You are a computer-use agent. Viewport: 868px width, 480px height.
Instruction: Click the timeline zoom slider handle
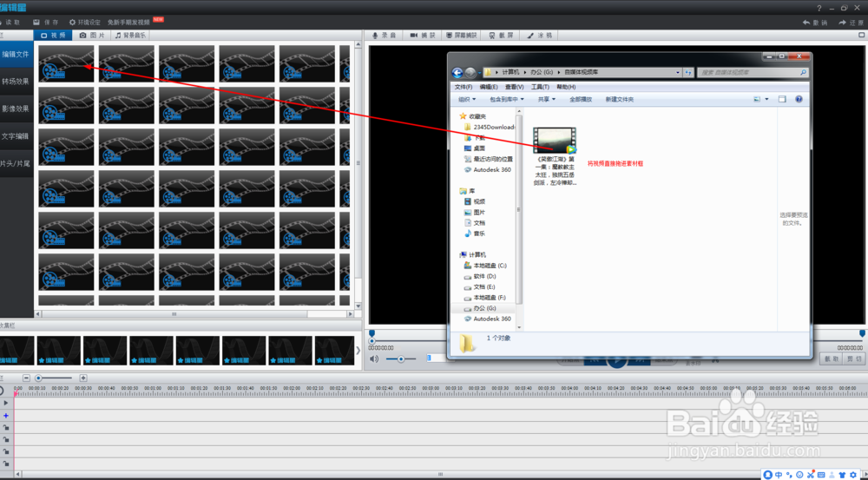(x=38, y=378)
